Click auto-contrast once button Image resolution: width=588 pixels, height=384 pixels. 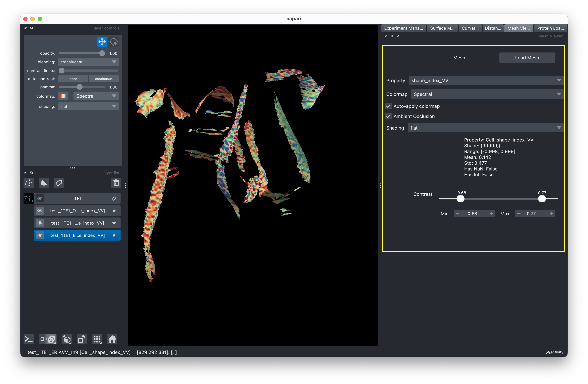(x=73, y=79)
